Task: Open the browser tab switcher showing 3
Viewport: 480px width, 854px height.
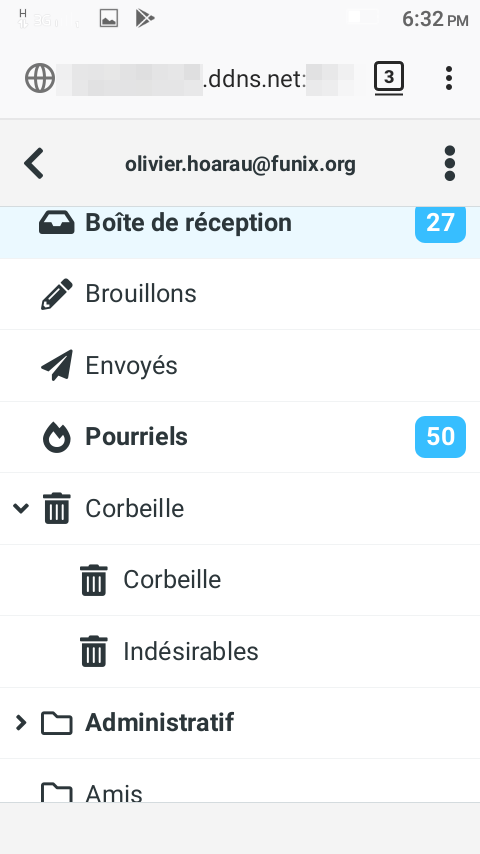Action: [x=388, y=78]
